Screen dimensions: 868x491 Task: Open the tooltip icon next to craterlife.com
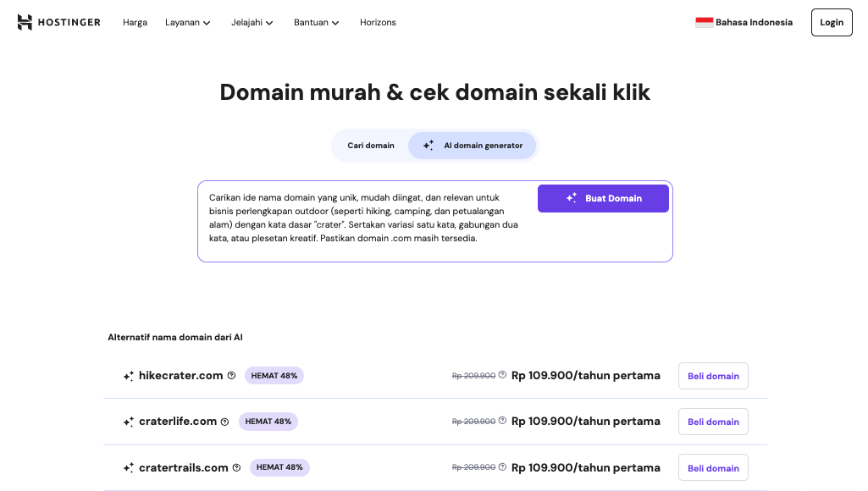tap(224, 421)
